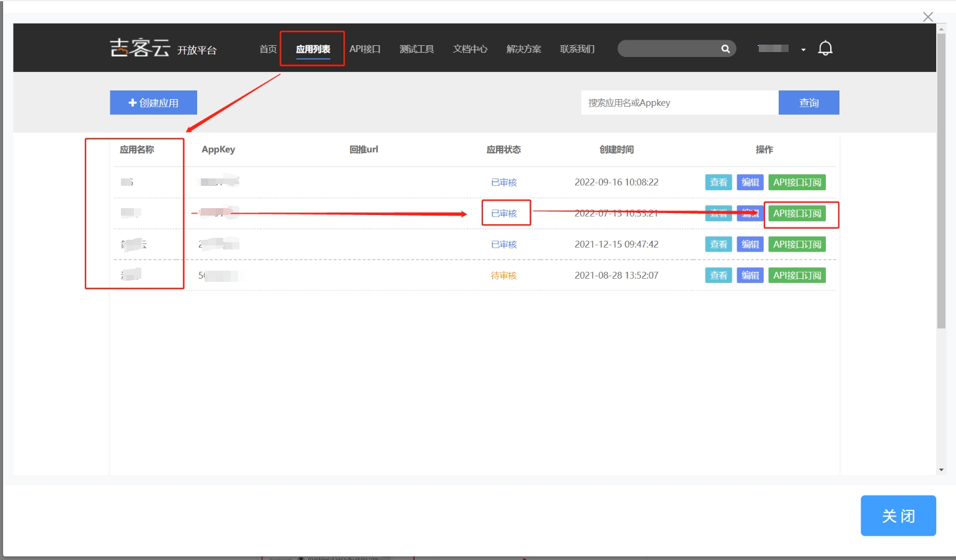Click the notification bell icon

click(825, 48)
